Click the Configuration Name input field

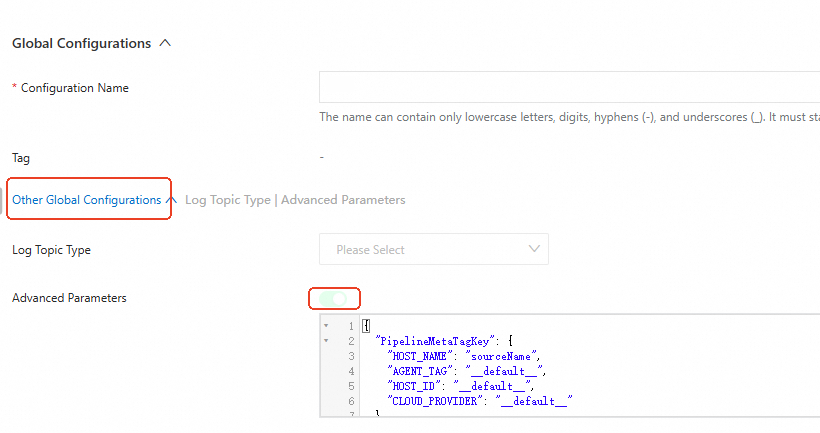570,87
